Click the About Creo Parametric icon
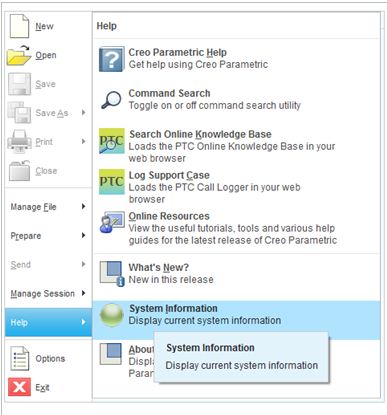Screen dimensions: 387x415 111,354
